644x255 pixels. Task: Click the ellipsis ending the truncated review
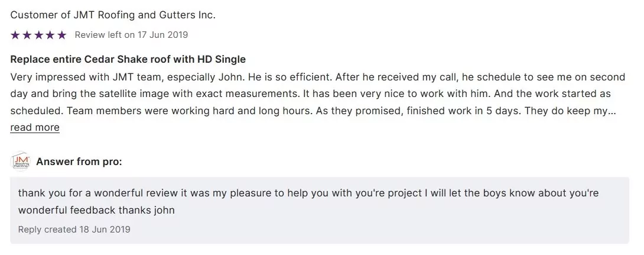pos(613,111)
